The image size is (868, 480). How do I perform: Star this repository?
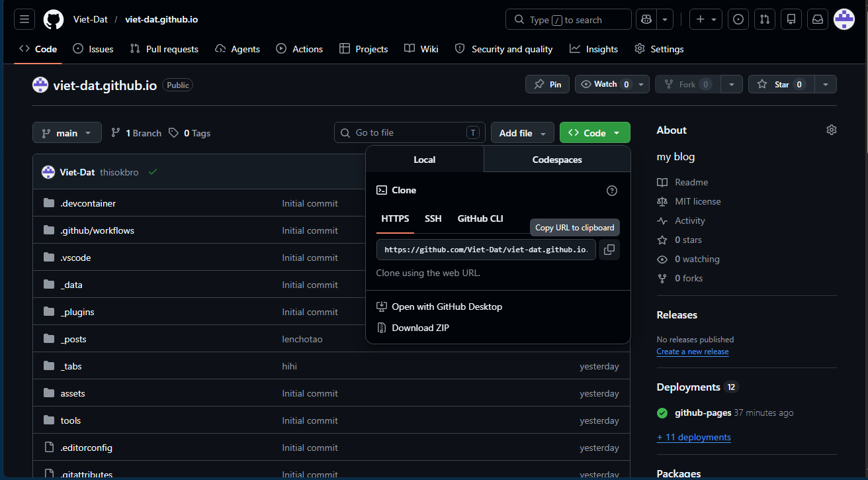pyautogui.click(x=781, y=84)
